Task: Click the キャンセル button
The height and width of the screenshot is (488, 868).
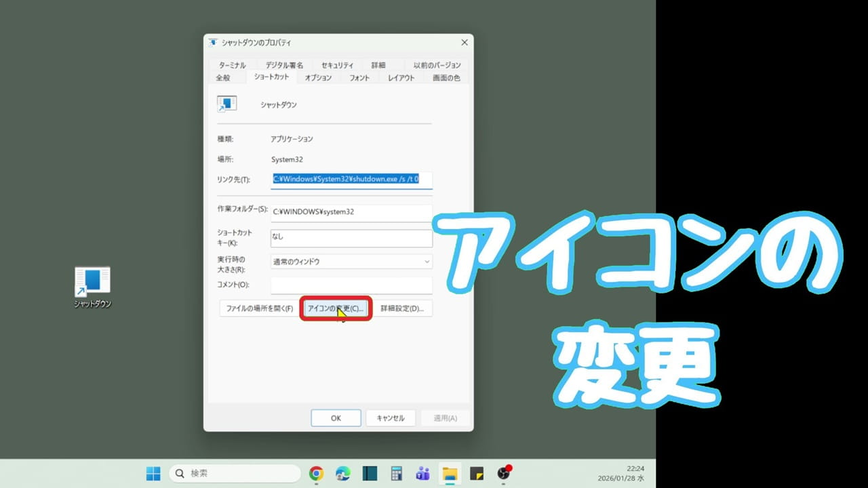Action: pyautogui.click(x=391, y=418)
